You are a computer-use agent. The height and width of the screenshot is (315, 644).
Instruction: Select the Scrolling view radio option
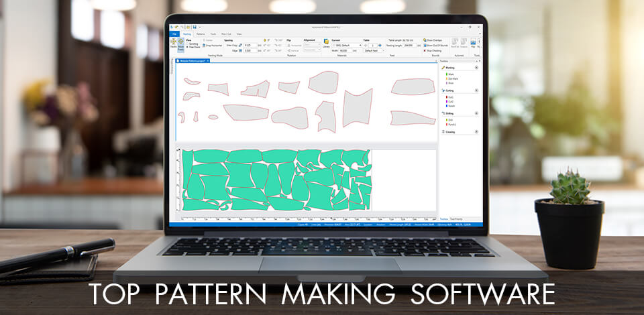[187, 44]
